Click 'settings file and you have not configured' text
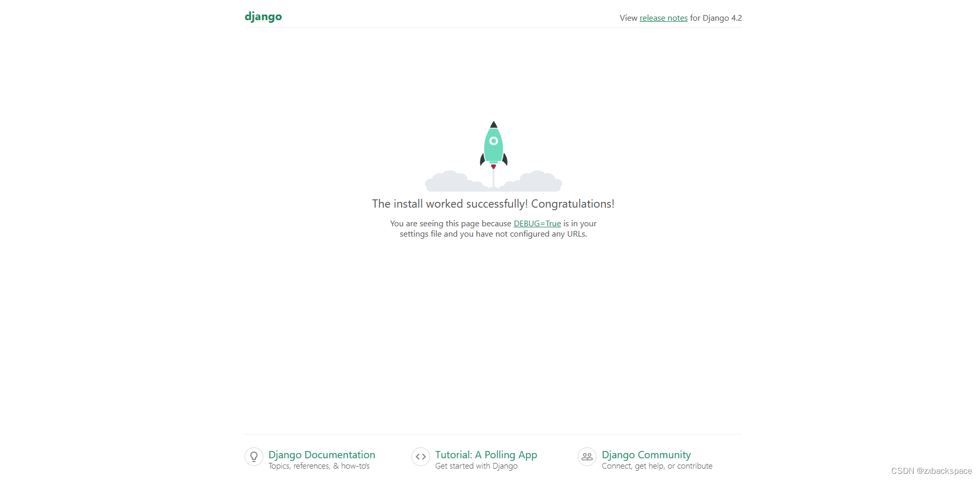Image resolution: width=980 pixels, height=480 pixels. [474, 234]
